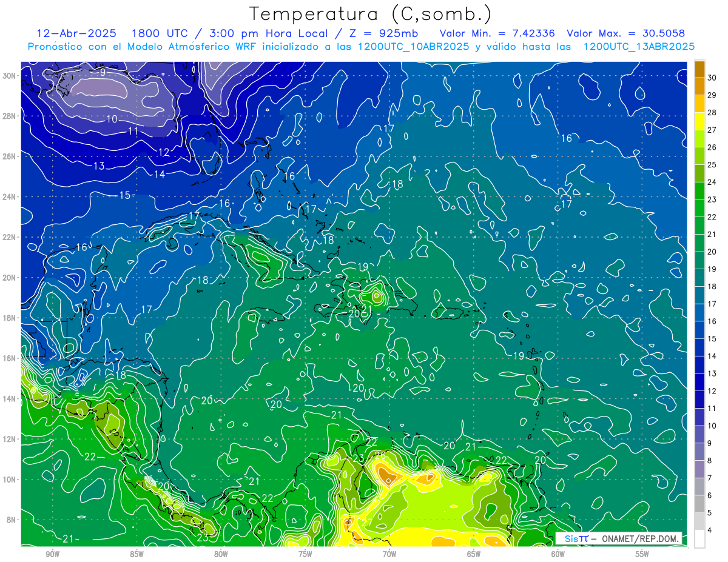Click the latitude axis label "28N"
728x562 pixels.
pos(10,116)
